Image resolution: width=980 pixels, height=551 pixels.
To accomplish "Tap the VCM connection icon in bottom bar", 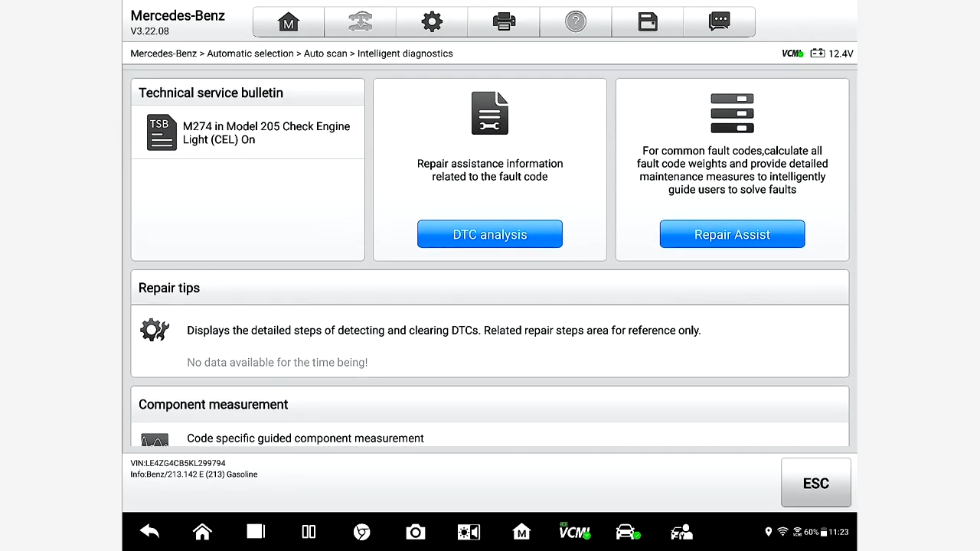I will 573,532.
